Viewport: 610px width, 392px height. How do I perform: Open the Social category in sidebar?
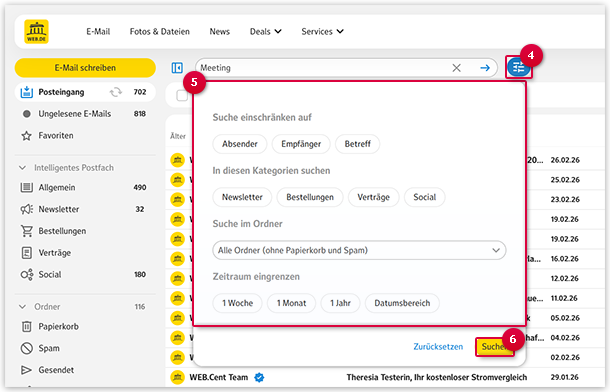84,275
